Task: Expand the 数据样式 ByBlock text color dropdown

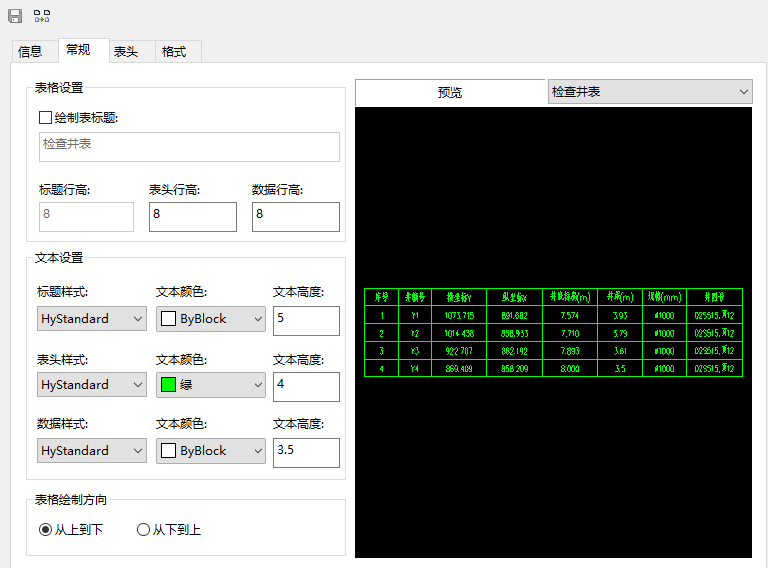Action: point(211,450)
